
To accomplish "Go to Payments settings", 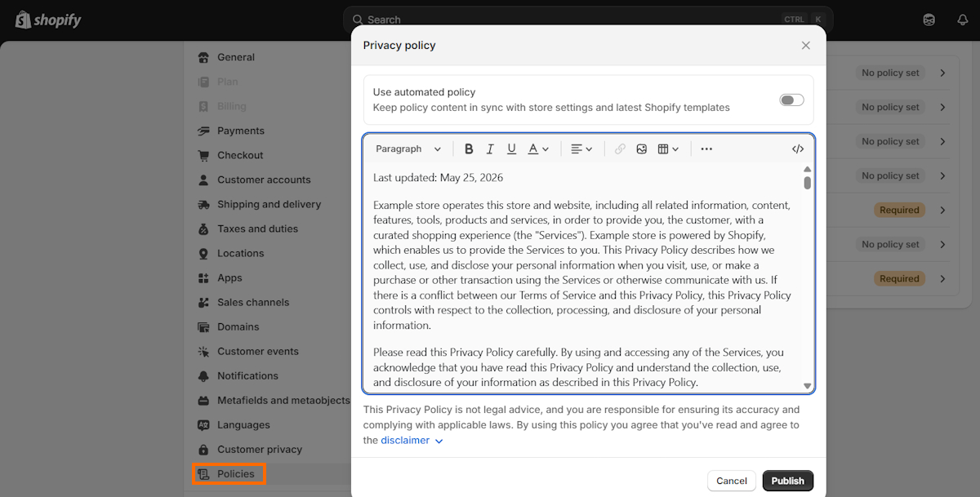I will [241, 131].
